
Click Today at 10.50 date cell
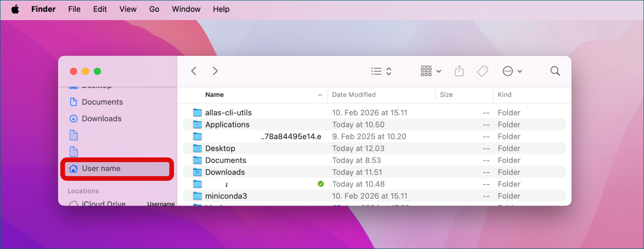[x=358, y=125]
